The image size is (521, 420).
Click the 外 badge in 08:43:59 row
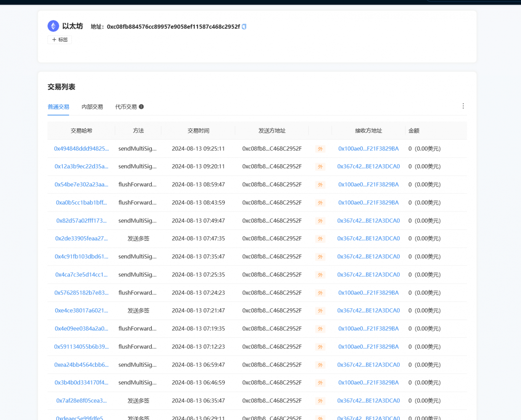[320, 203]
